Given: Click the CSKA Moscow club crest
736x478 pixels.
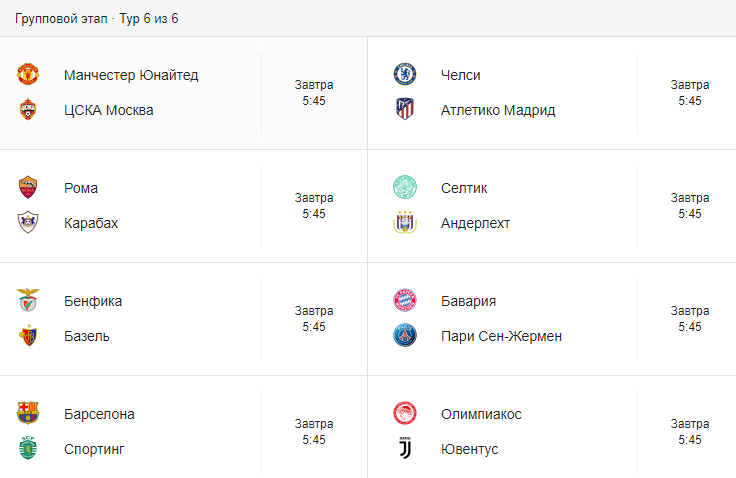Looking at the screenshot, I should pyautogui.click(x=28, y=110).
